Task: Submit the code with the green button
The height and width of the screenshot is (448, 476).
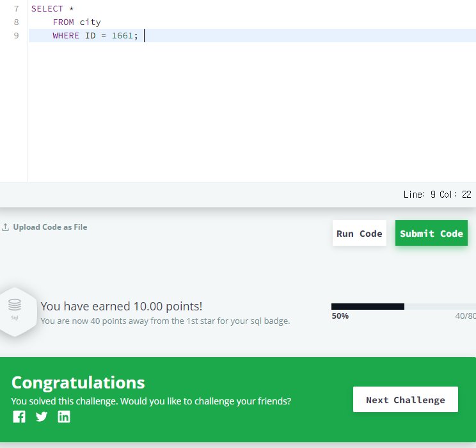Action: tap(431, 233)
